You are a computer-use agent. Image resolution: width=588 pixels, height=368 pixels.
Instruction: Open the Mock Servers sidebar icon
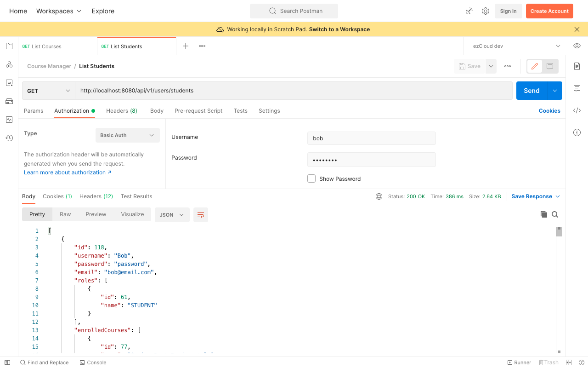coord(9,101)
